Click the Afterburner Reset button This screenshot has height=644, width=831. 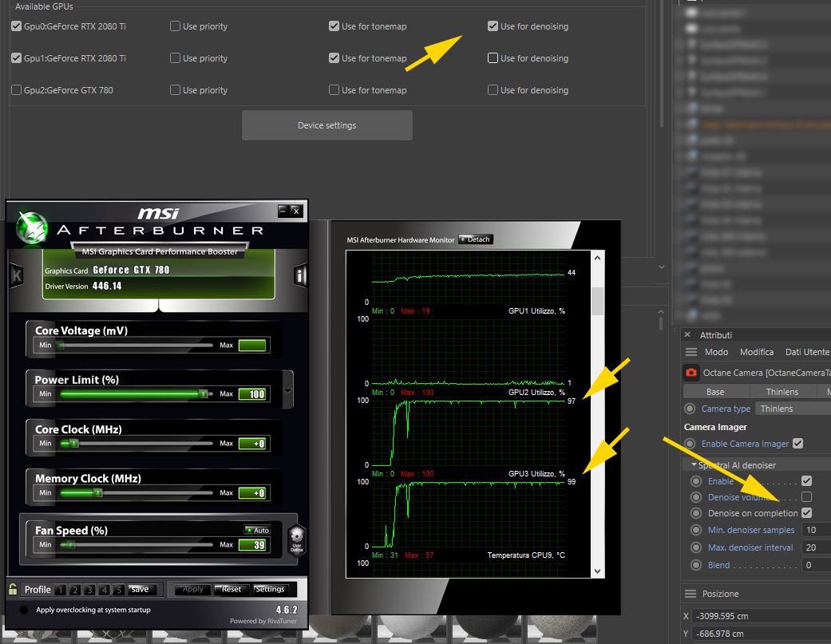click(231, 589)
